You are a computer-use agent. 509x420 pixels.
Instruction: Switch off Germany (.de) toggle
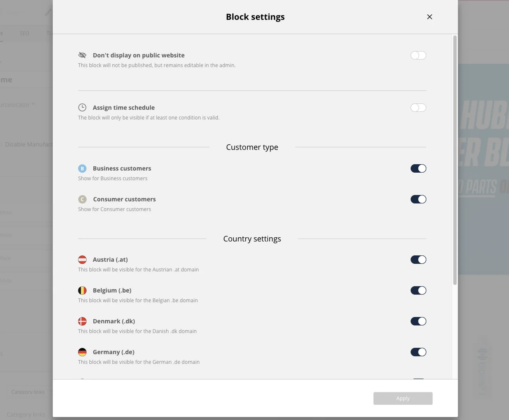point(418,352)
